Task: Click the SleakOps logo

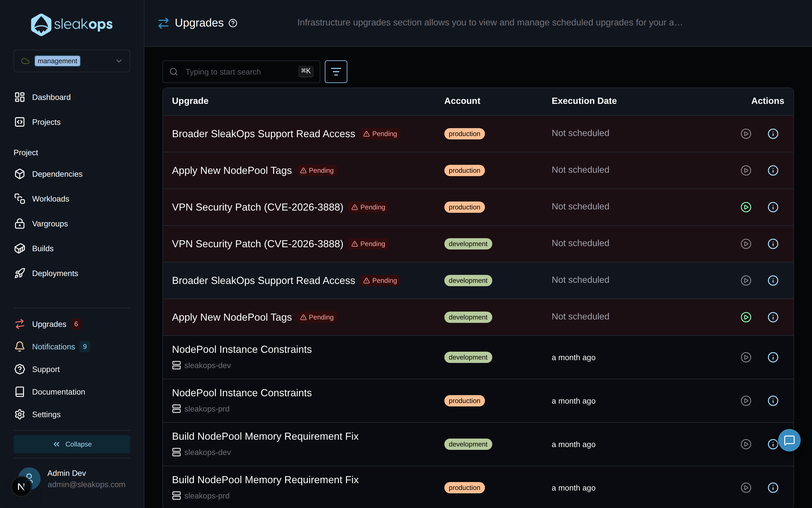Action: 71,25
